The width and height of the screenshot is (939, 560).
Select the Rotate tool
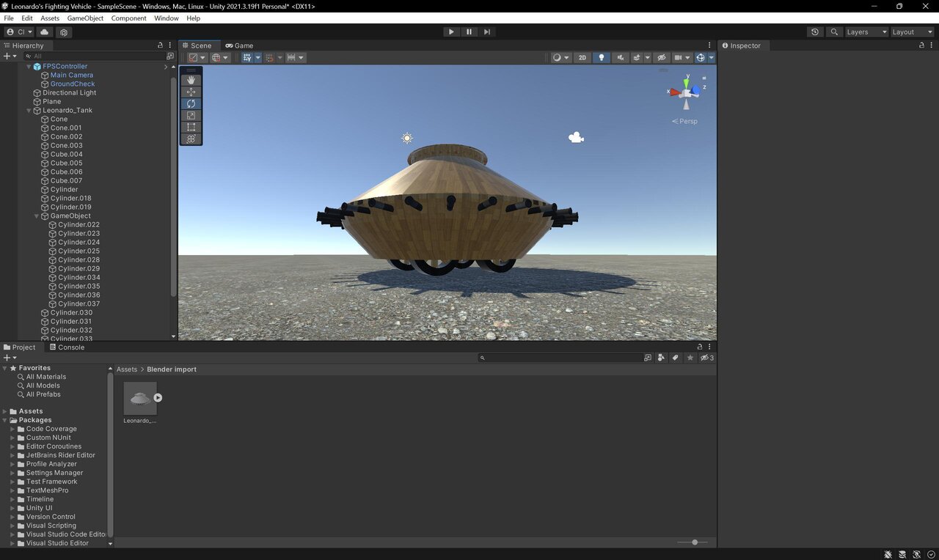(x=191, y=103)
